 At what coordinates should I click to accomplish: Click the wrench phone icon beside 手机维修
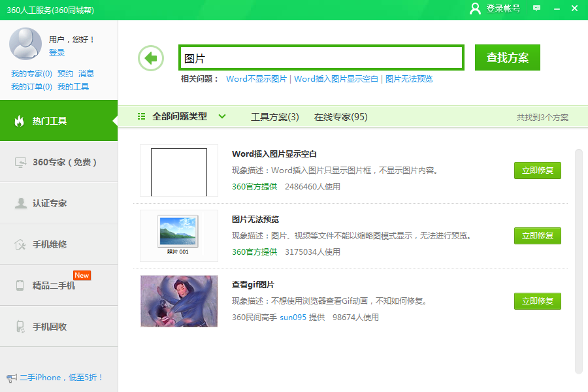(20, 244)
